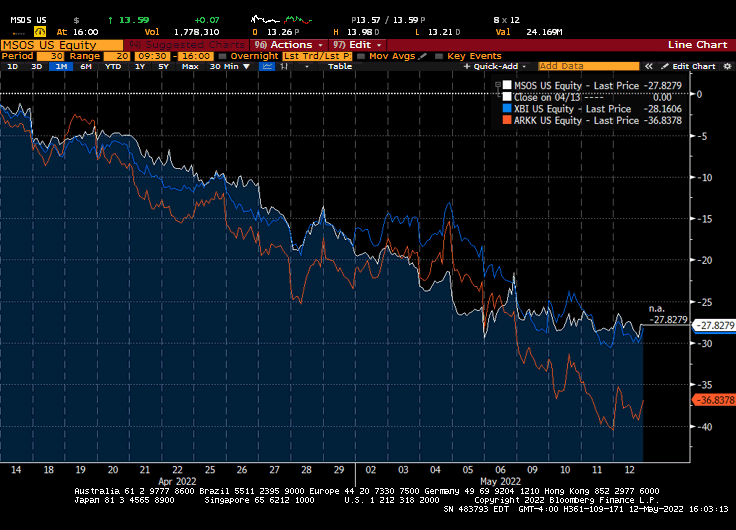Viewport: 736px width, 530px height.
Task: Select the Max range tab
Action: 190,67
